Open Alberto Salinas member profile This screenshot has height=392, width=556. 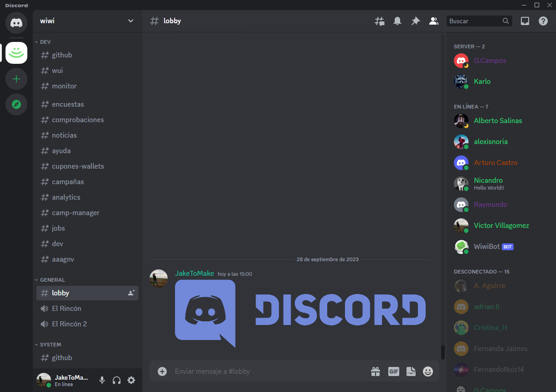click(x=500, y=121)
